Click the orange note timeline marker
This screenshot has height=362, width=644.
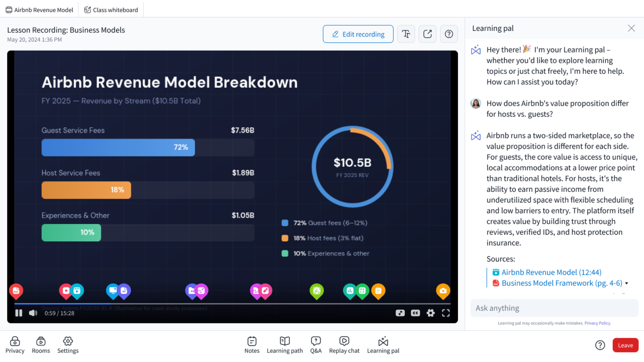tap(378, 291)
